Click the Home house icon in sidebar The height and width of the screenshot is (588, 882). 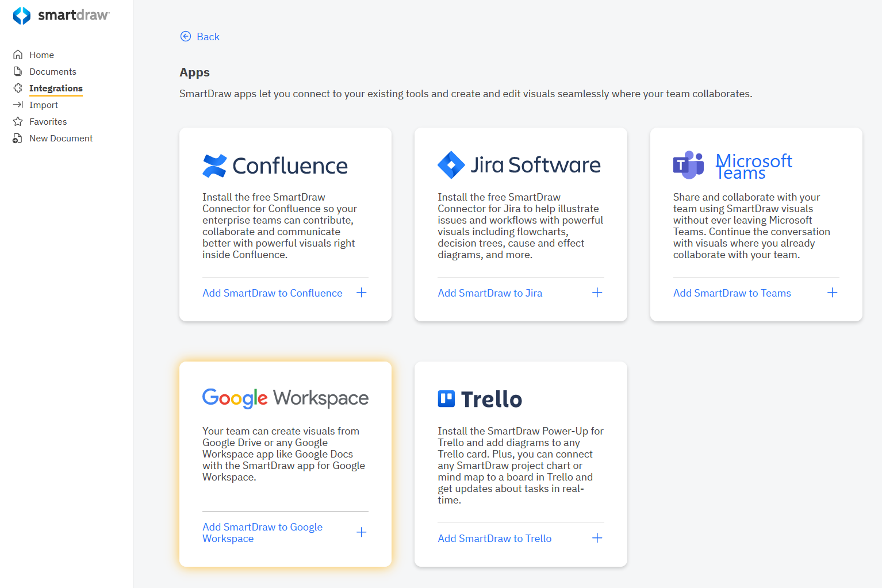pyautogui.click(x=18, y=55)
